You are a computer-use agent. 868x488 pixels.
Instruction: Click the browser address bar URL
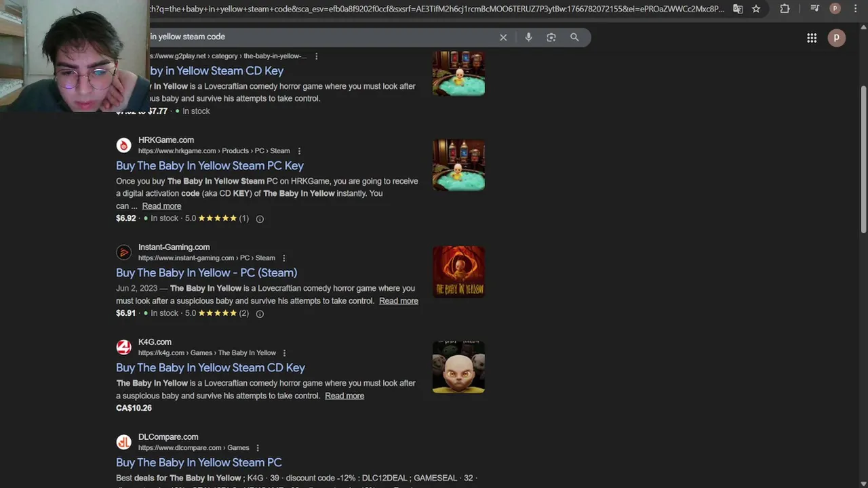point(437,9)
